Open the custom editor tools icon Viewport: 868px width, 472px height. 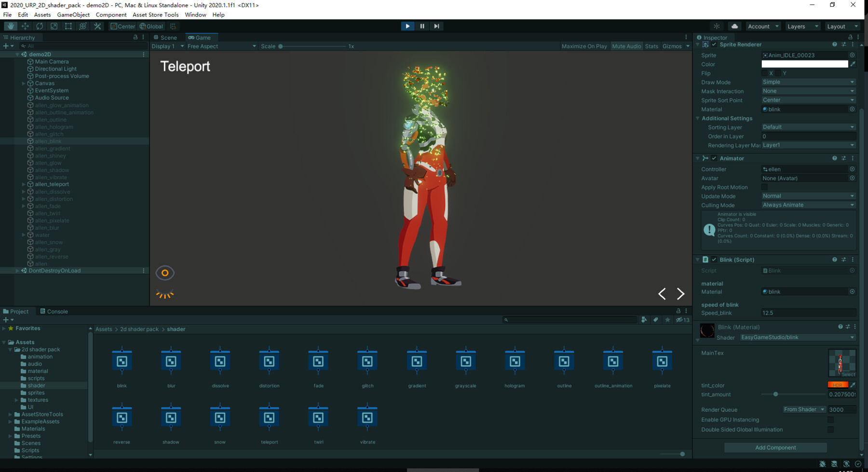[x=97, y=26]
